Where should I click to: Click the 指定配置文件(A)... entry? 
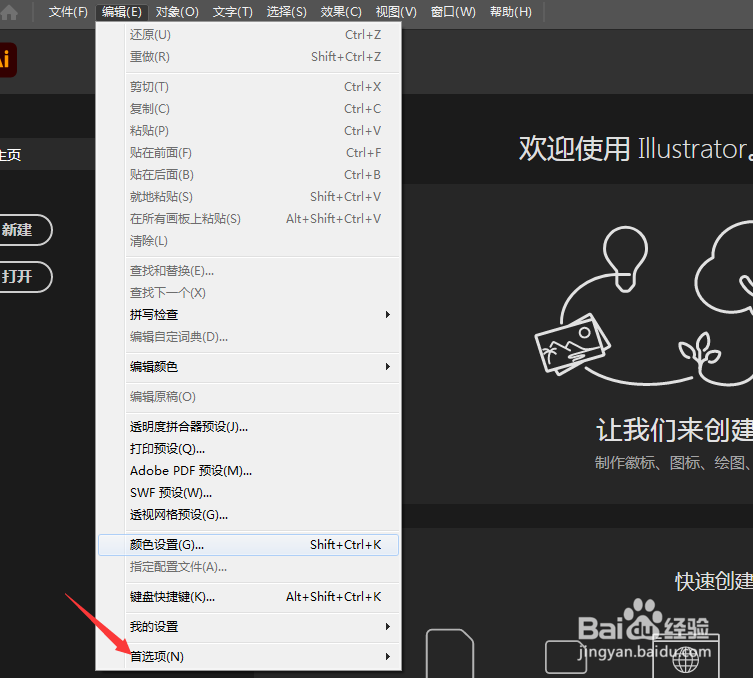248,567
